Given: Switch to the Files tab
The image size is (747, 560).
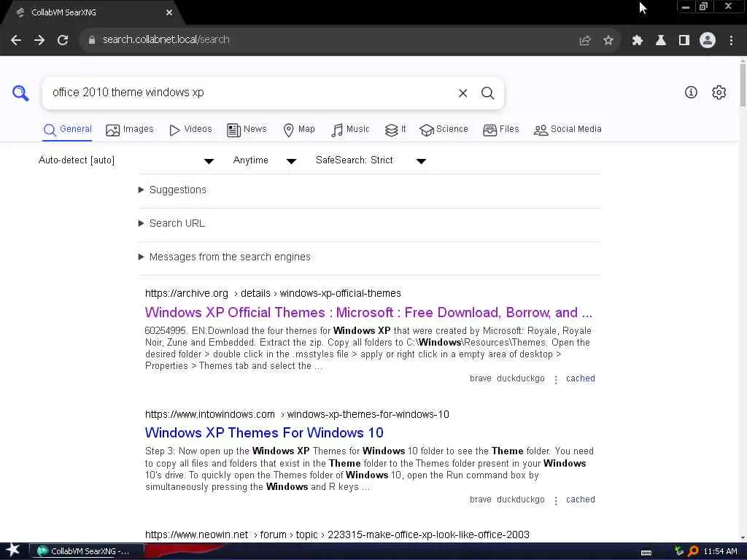Looking at the screenshot, I should point(500,130).
